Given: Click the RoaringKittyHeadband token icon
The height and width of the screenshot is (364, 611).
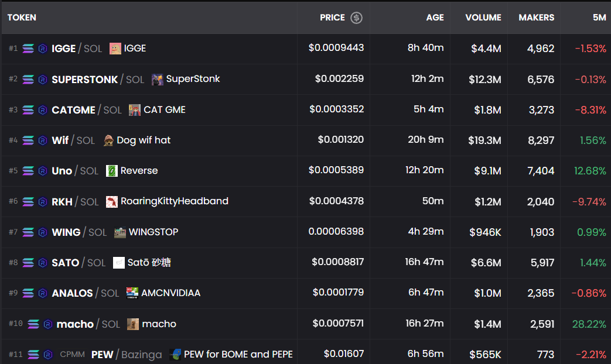Looking at the screenshot, I should 112,202.
